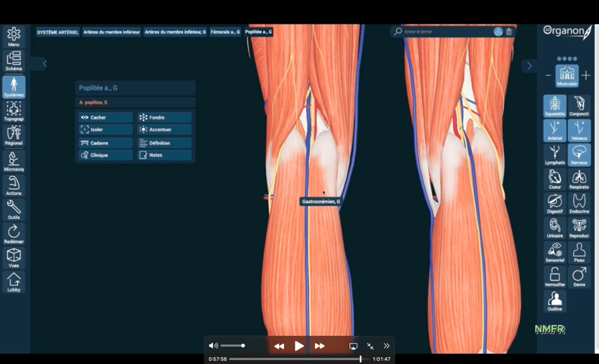
Task: Open the Cadavre view button
Action: [105, 143]
